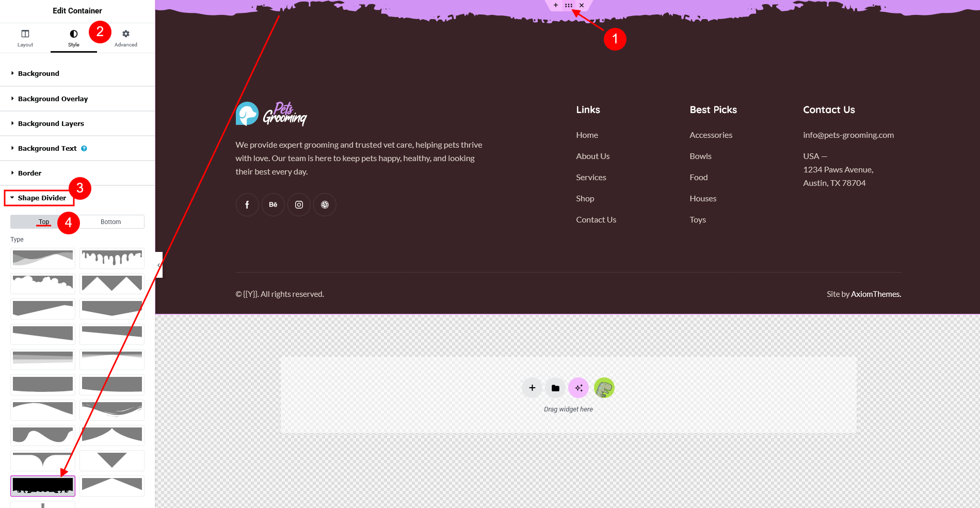Click the About Us footer link
This screenshot has height=508, width=980.
(x=592, y=156)
